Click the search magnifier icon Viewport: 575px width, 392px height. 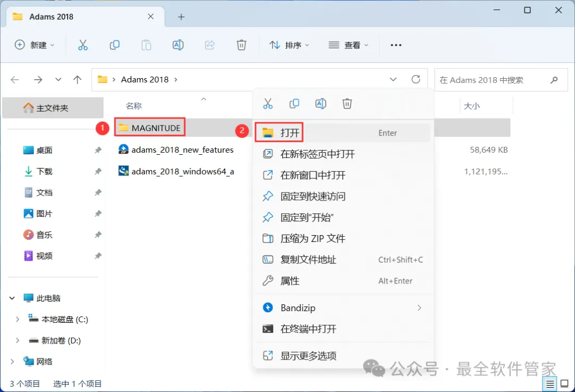click(554, 79)
